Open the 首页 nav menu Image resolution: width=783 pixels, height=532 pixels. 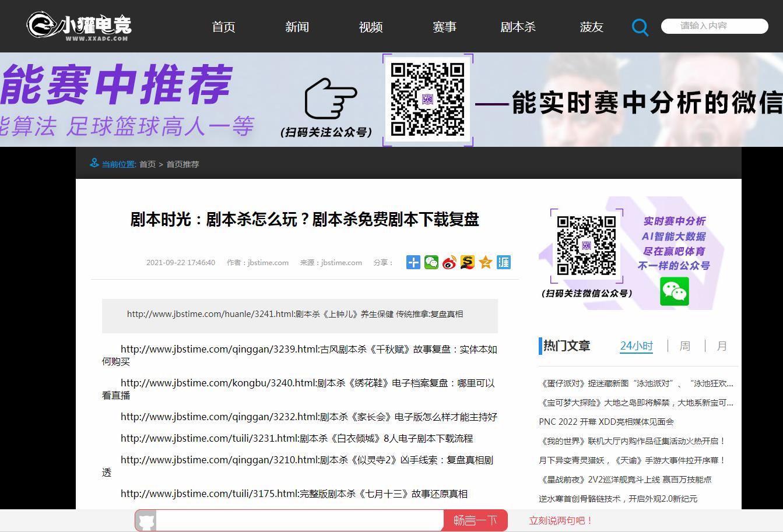point(223,27)
